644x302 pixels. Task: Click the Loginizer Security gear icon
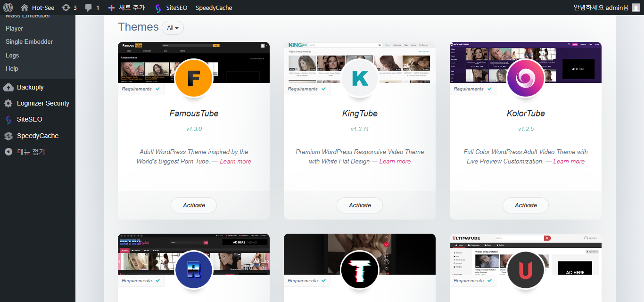coord(8,103)
